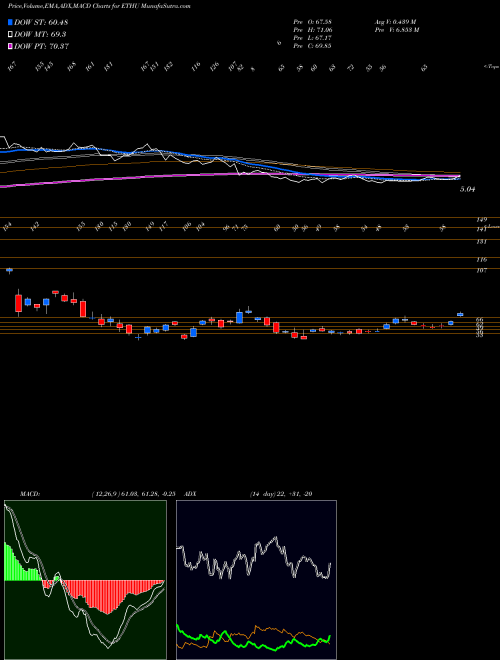This screenshot has height=660, width=500.
Task: Click the rightmost blue candlestick in the price chart
Action: click(x=460, y=314)
